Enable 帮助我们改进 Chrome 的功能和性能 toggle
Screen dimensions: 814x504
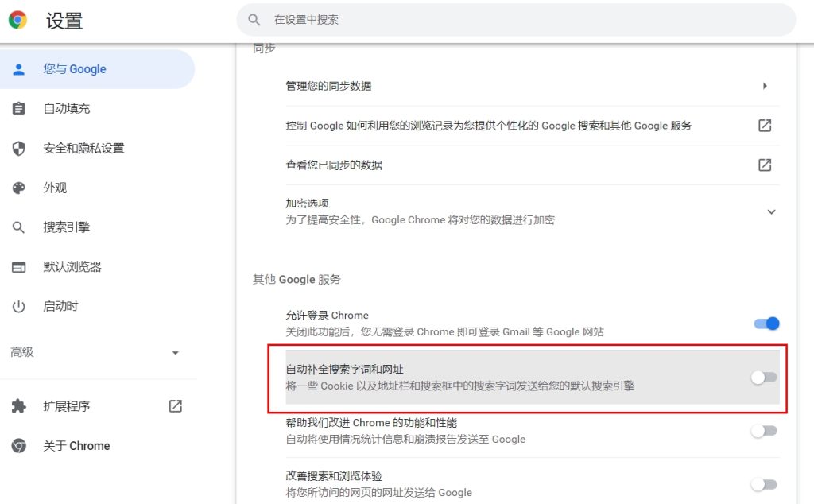[764, 431]
